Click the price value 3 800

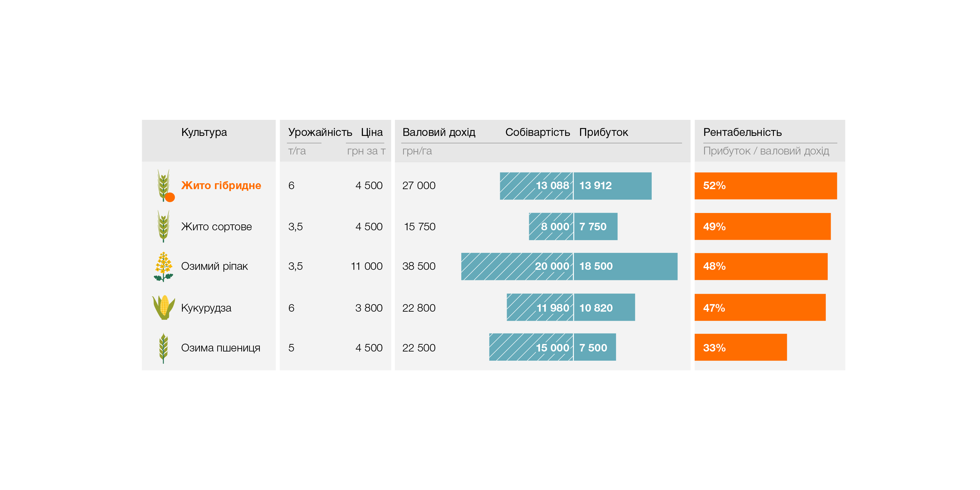click(x=368, y=308)
